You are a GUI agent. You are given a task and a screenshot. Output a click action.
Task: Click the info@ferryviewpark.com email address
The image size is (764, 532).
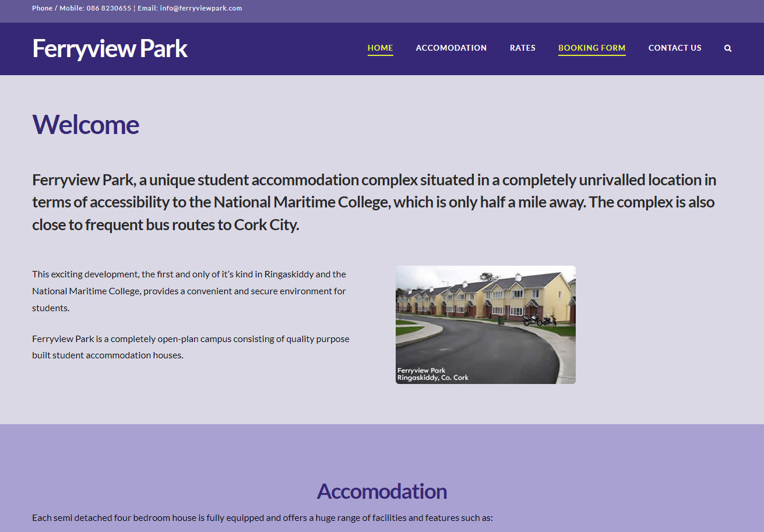[x=201, y=8]
